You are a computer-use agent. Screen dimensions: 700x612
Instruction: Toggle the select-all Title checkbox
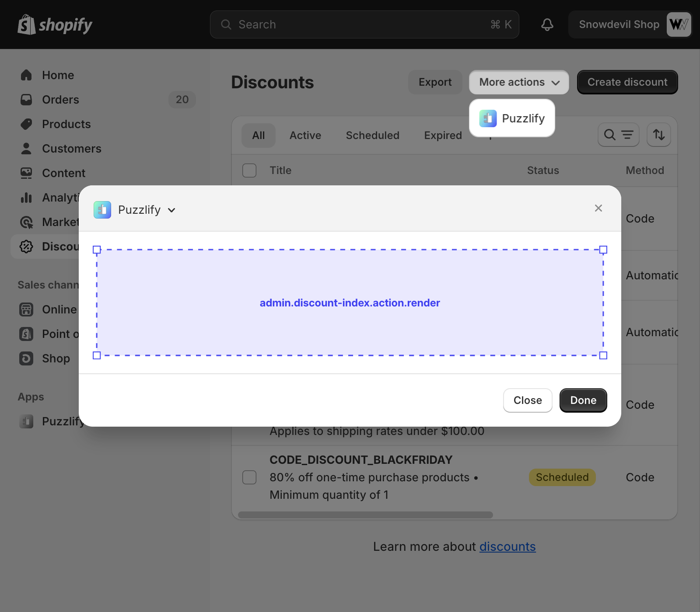click(249, 170)
